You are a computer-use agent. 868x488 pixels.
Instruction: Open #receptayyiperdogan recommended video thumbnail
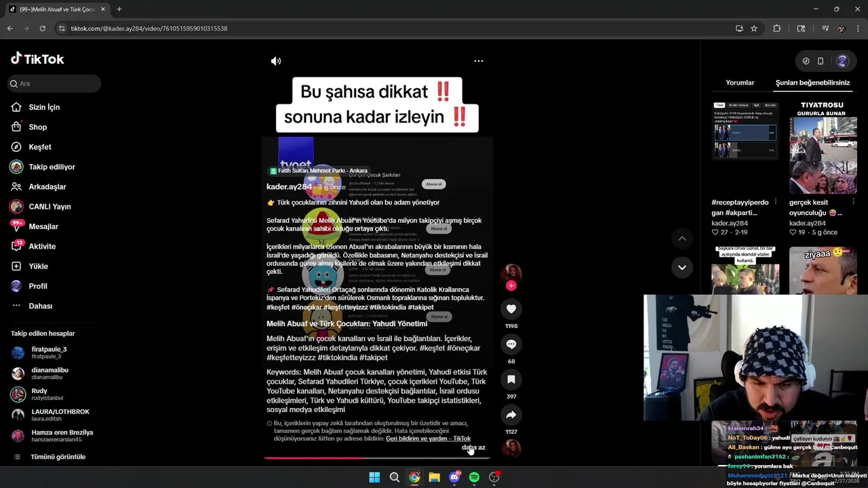745,131
